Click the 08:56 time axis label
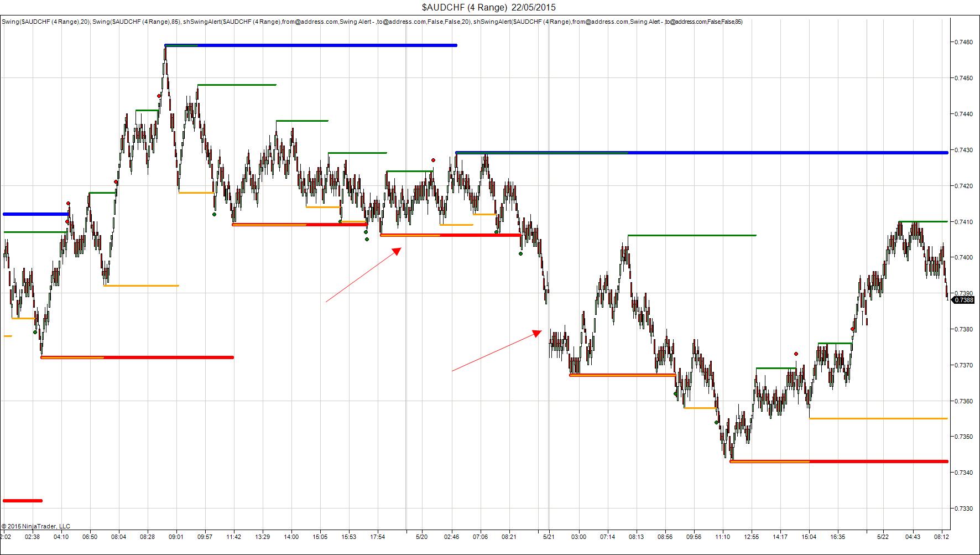The height and width of the screenshot is (555, 980). 665,537
